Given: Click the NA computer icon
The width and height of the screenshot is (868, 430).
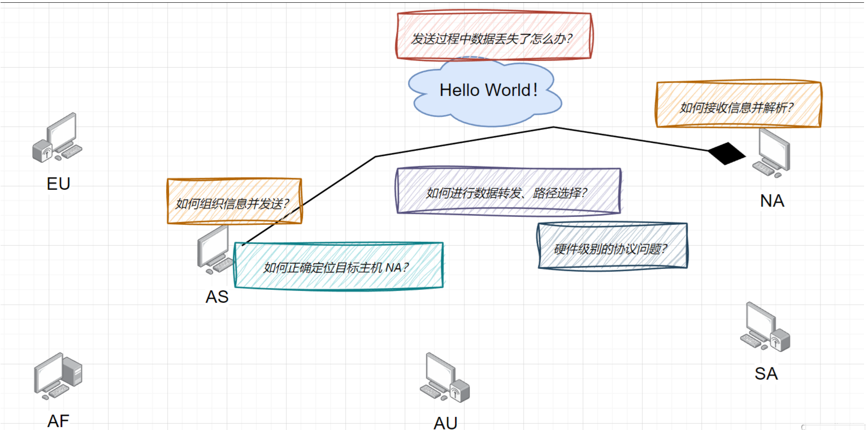Looking at the screenshot, I should [771, 153].
